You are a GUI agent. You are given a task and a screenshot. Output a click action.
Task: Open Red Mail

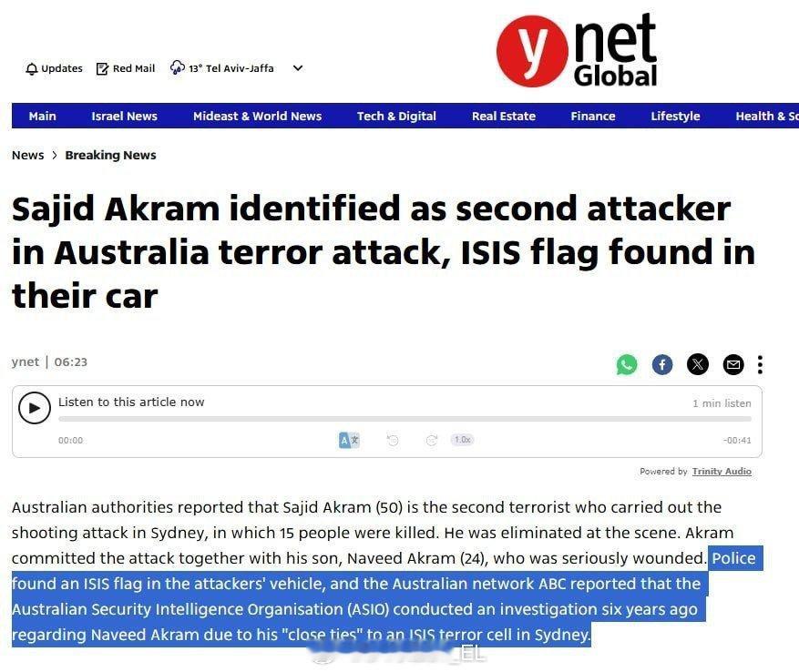pos(126,68)
